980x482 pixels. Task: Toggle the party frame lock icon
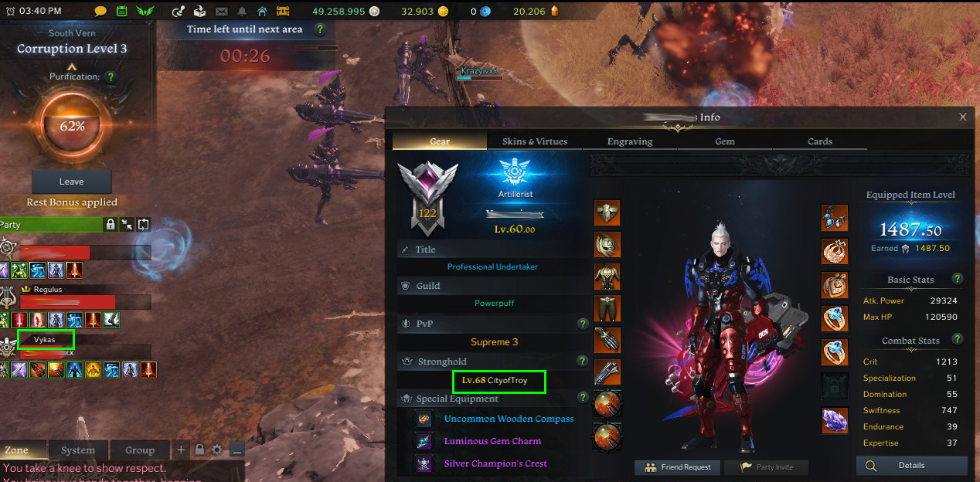(111, 225)
